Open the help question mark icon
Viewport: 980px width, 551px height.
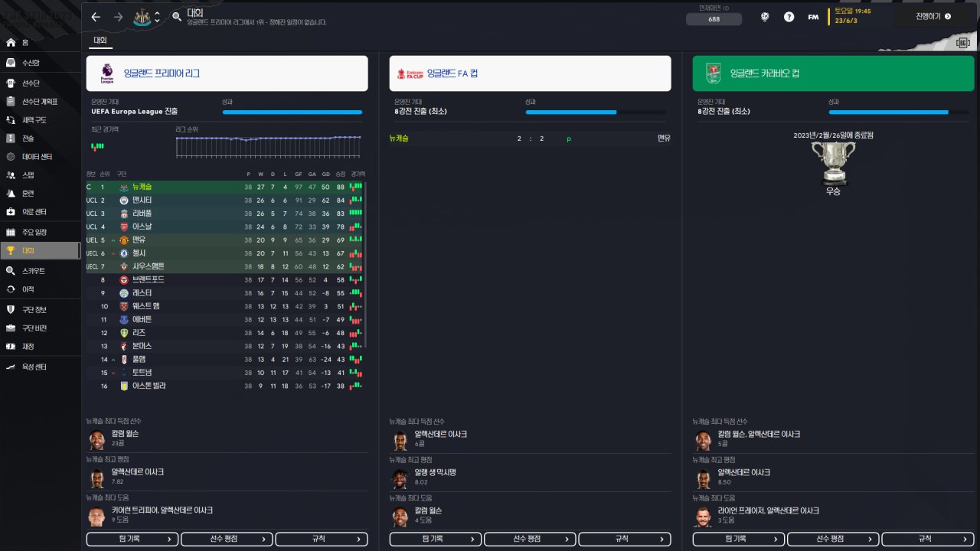coord(789,17)
